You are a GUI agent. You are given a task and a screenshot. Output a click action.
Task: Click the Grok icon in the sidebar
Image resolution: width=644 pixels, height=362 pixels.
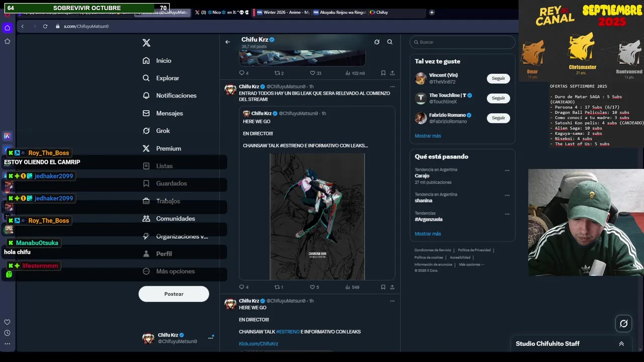146,131
